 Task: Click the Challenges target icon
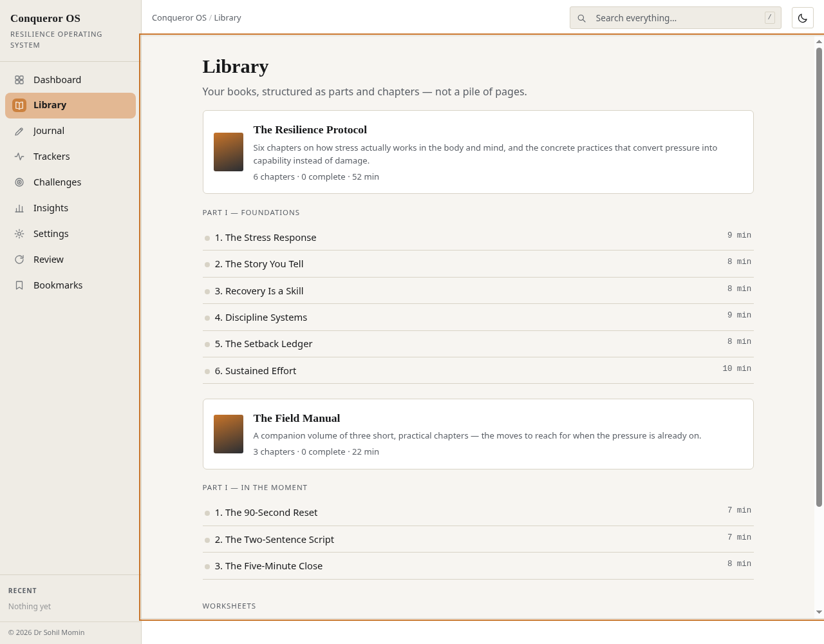point(19,182)
